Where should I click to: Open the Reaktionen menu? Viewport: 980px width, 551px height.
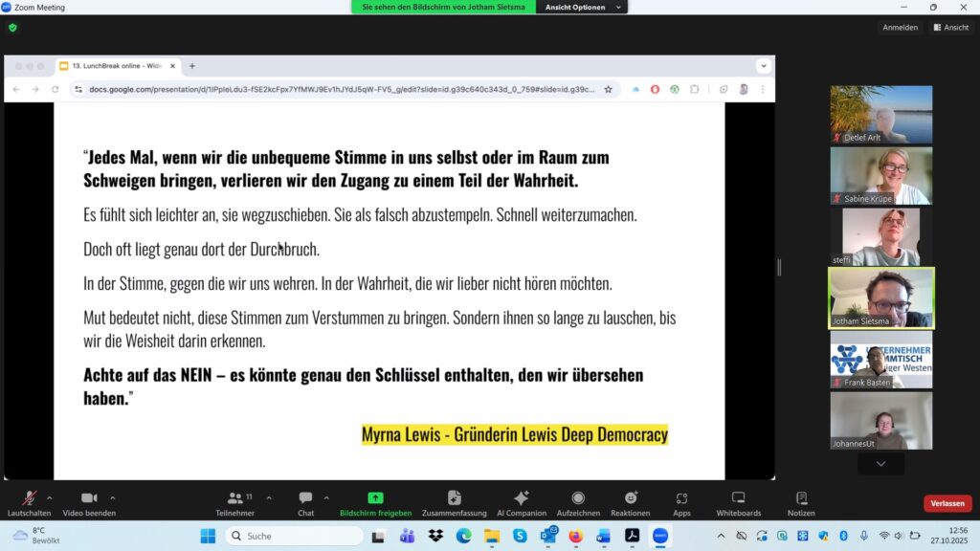(x=631, y=502)
